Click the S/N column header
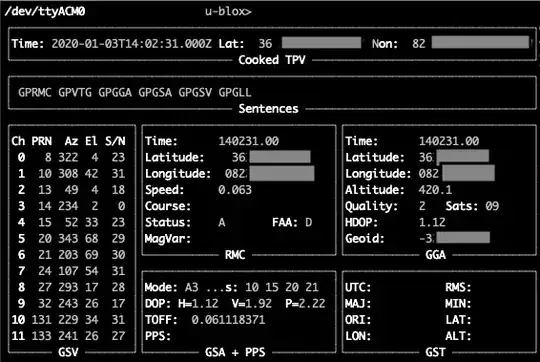Screen dimensions: 540x362 [x=115, y=141]
